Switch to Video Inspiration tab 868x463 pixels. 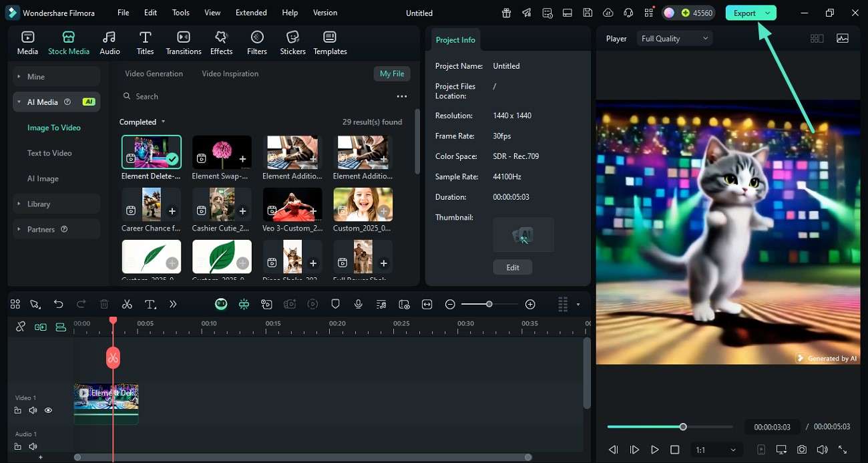(x=230, y=73)
